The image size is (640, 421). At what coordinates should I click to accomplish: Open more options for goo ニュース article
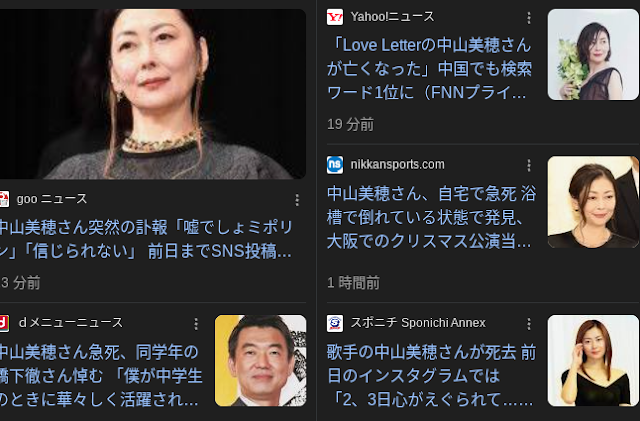pyautogui.click(x=297, y=200)
